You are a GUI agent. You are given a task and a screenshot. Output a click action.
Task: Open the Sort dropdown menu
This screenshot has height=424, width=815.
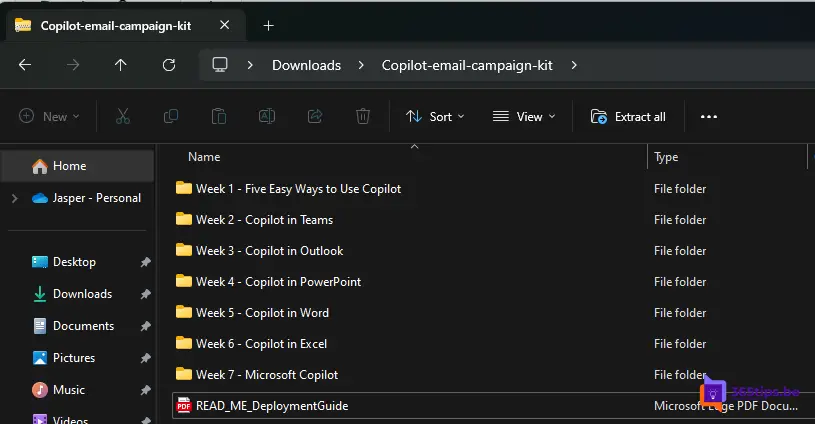click(435, 117)
